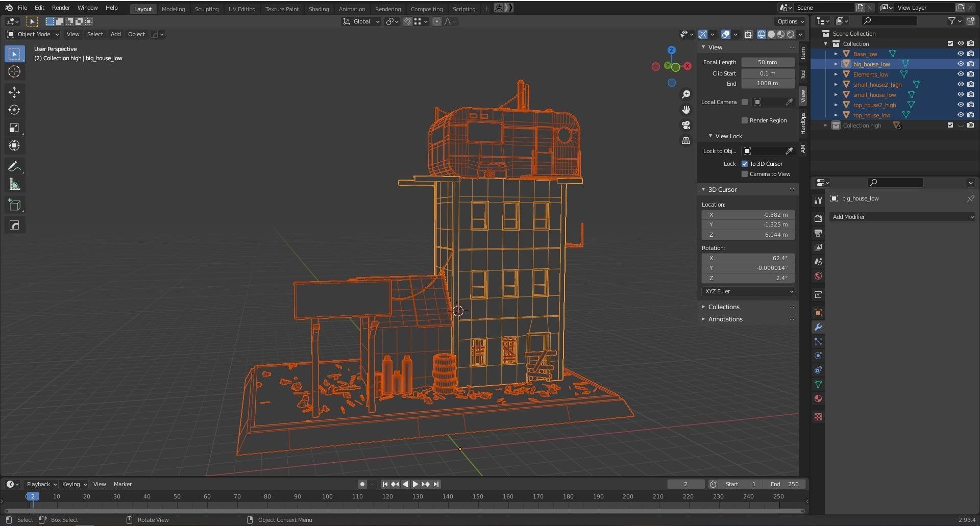Toggle Local Camera checkbox
This screenshot has width=980, height=526.
coord(745,102)
